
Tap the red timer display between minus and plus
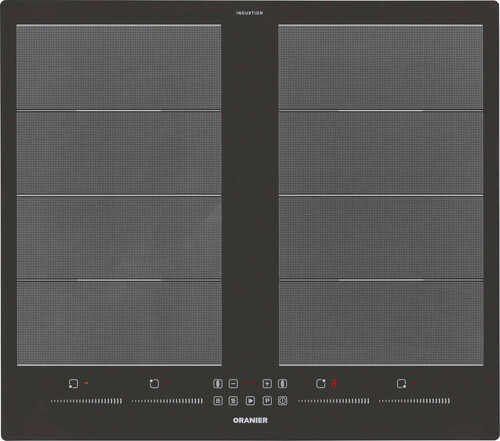coord(250,383)
